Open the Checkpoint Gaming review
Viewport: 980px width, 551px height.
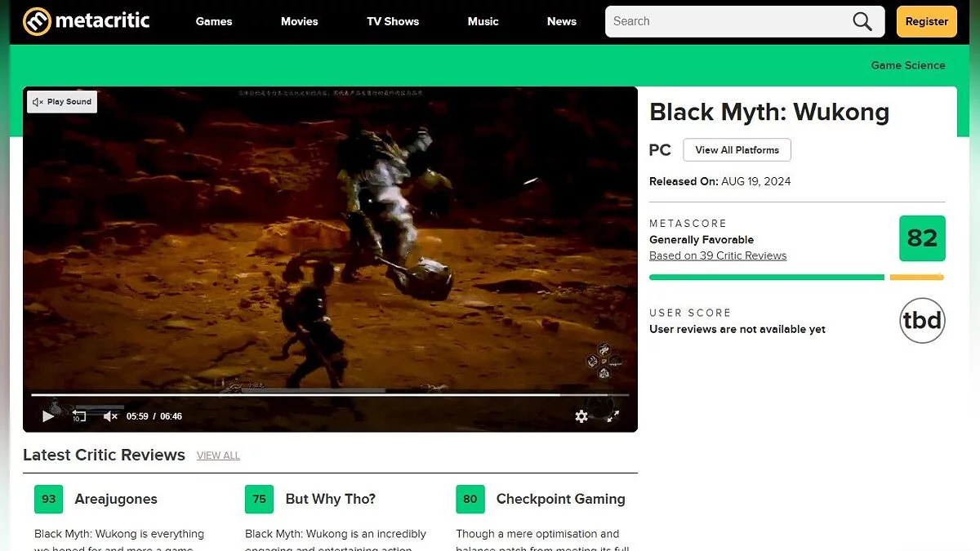click(561, 499)
